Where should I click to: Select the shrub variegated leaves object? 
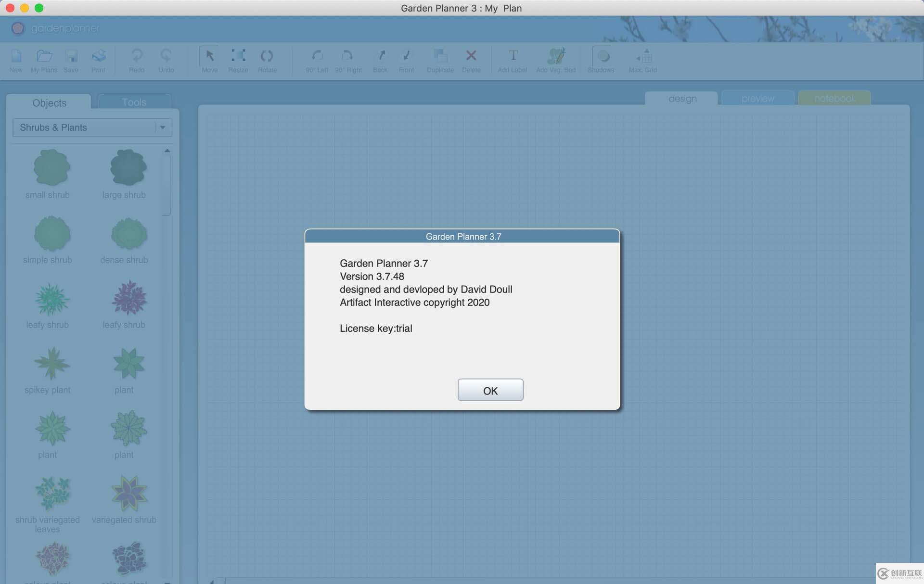[x=52, y=493]
